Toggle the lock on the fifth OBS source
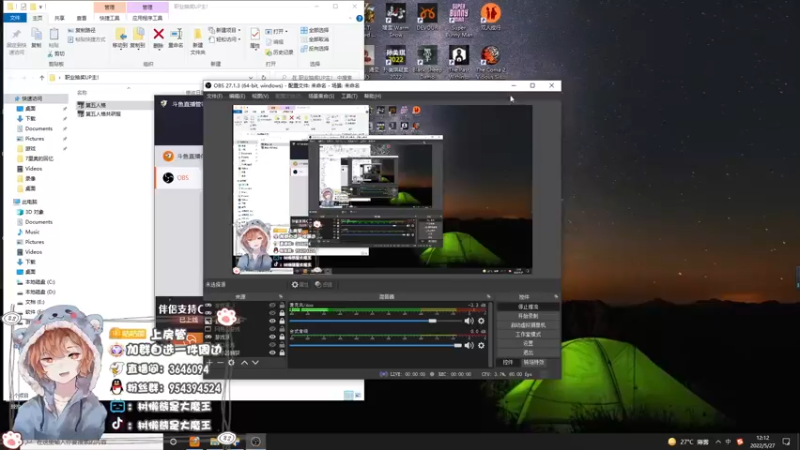 tap(282, 337)
